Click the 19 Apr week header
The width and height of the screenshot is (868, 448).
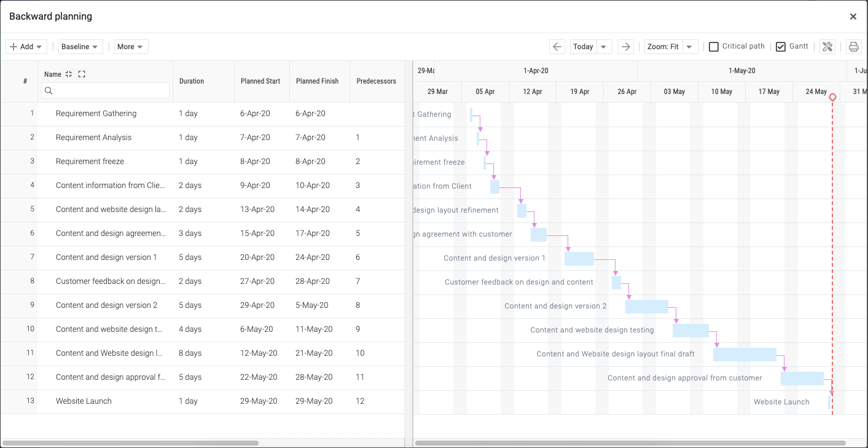point(580,92)
